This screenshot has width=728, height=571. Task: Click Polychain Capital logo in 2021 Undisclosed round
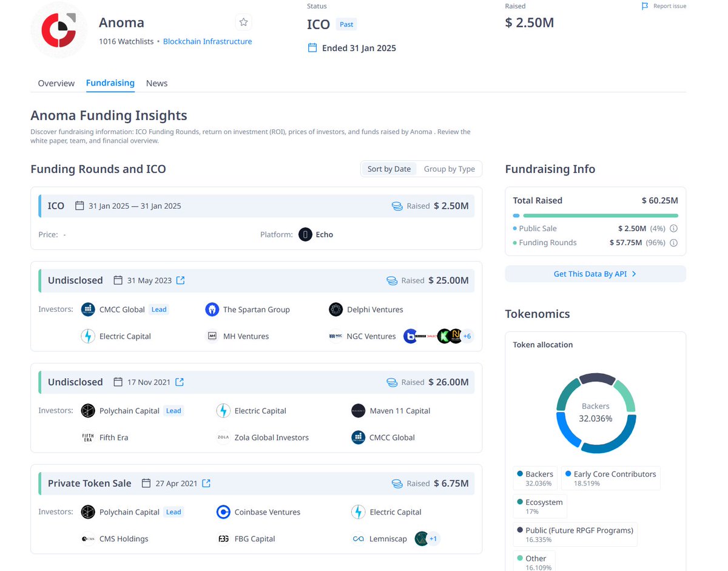(x=88, y=411)
